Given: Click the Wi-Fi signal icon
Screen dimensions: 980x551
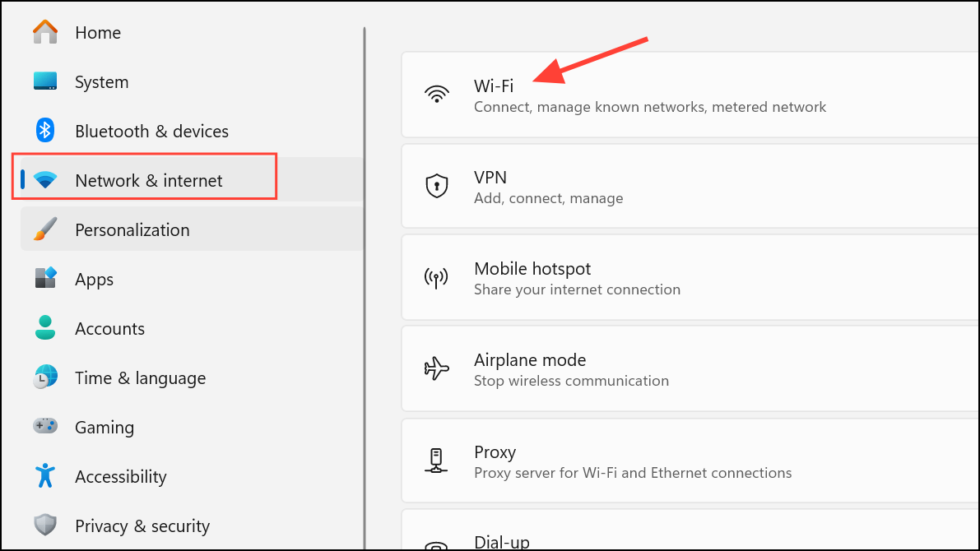Looking at the screenshot, I should 437,93.
